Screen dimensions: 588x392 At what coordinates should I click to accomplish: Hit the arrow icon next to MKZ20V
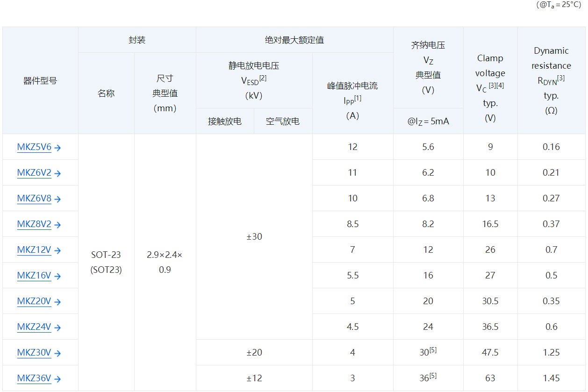tap(57, 302)
